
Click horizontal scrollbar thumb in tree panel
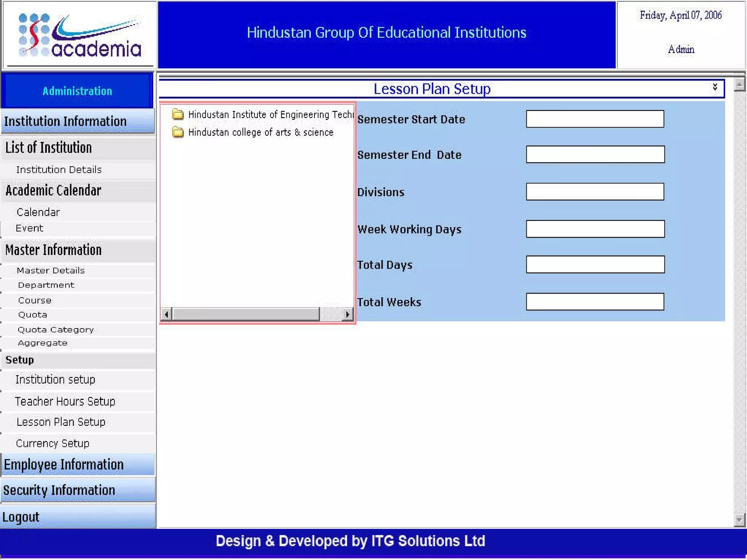point(245,314)
